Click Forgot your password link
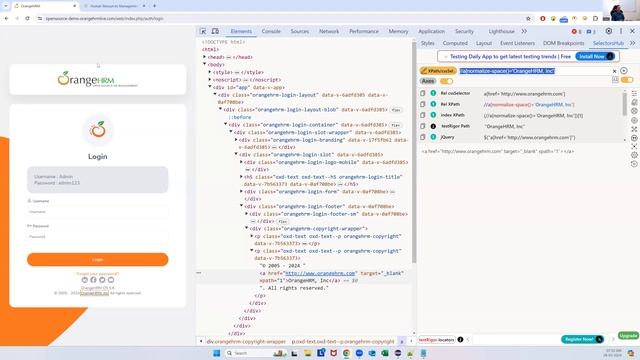Image resolution: width=640 pixels, height=360 pixels. 98,273
